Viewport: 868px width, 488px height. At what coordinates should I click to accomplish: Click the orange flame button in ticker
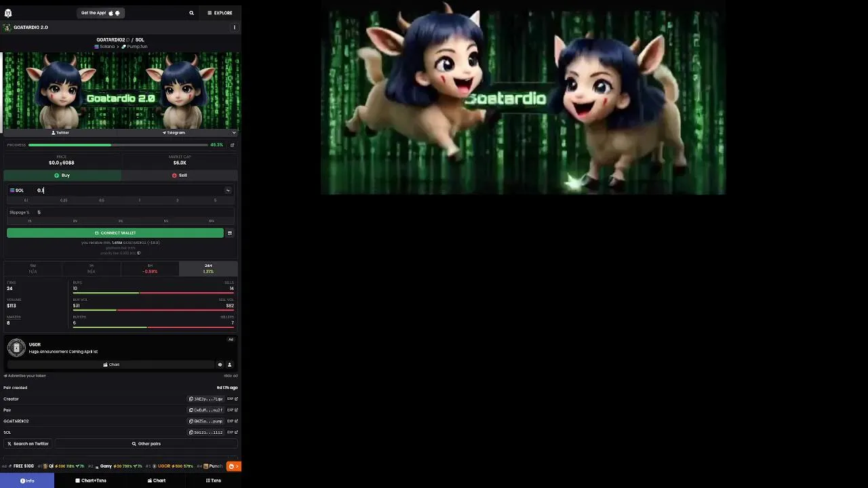coord(233,466)
